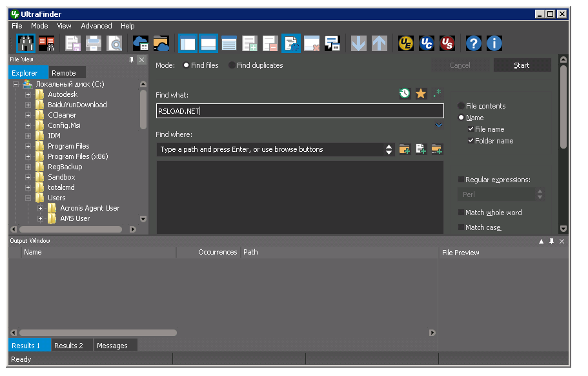The image size is (588, 376).
Task: Toggle the Output Window pane icon
Action: [208, 43]
